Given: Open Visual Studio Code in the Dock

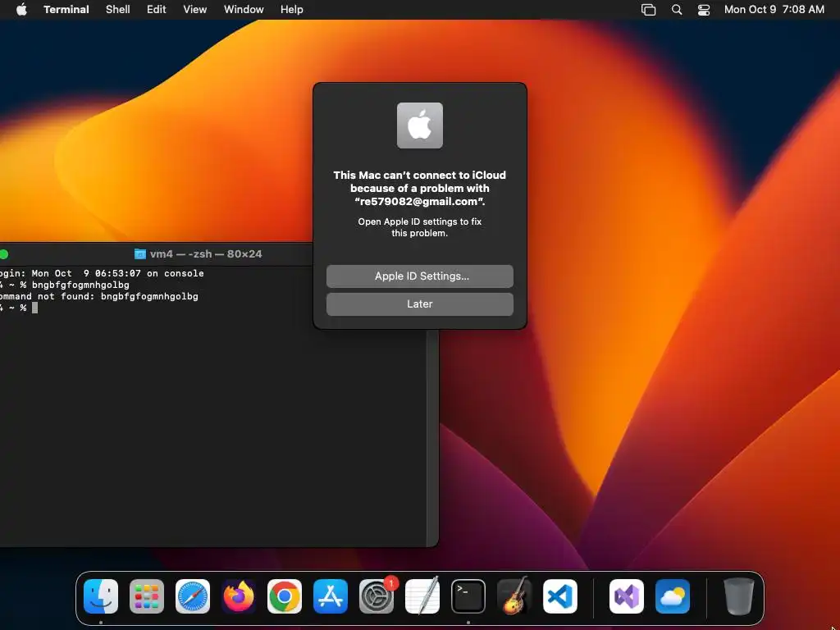Looking at the screenshot, I should [560, 596].
